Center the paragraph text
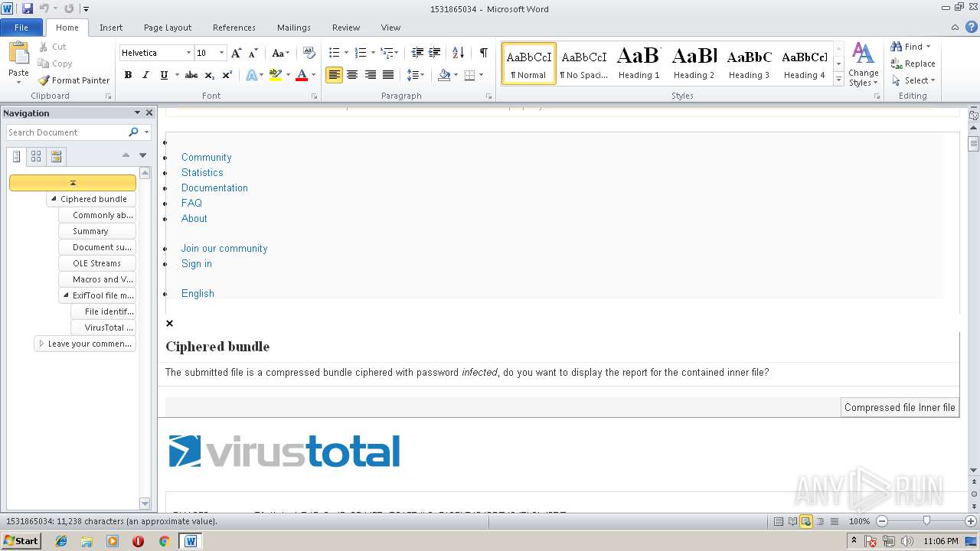The width and height of the screenshot is (980, 551). [352, 75]
